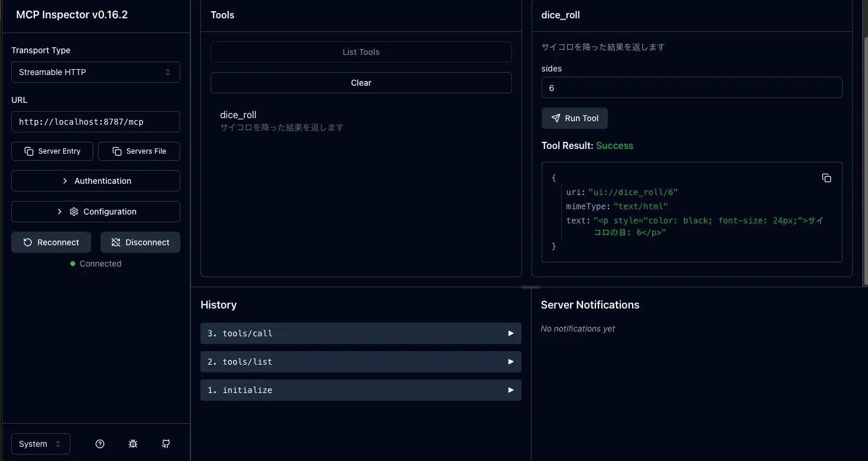Click the copy icon on Servers File
Screen dimensions: 868x461
pyautogui.click(x=117, y=151)
